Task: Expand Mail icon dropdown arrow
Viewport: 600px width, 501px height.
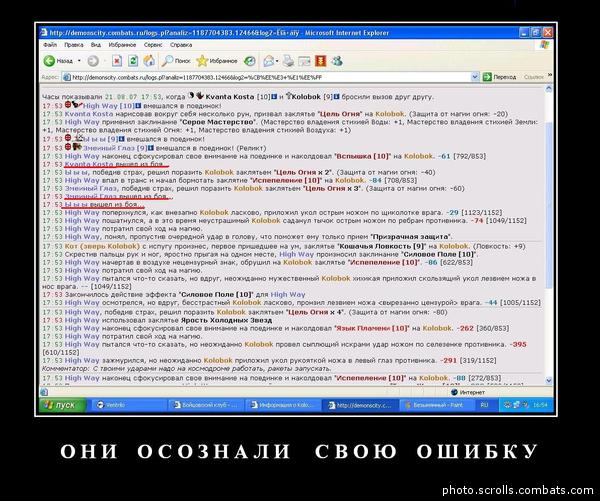Action: click(277, 61)
